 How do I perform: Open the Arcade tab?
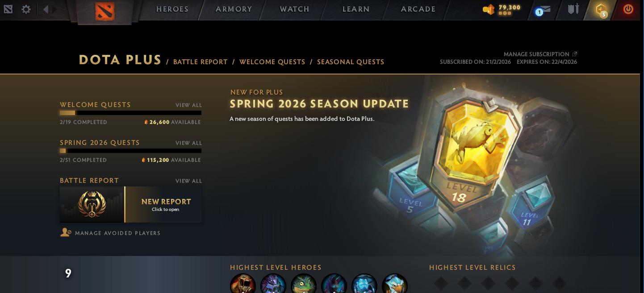(418, 9)
